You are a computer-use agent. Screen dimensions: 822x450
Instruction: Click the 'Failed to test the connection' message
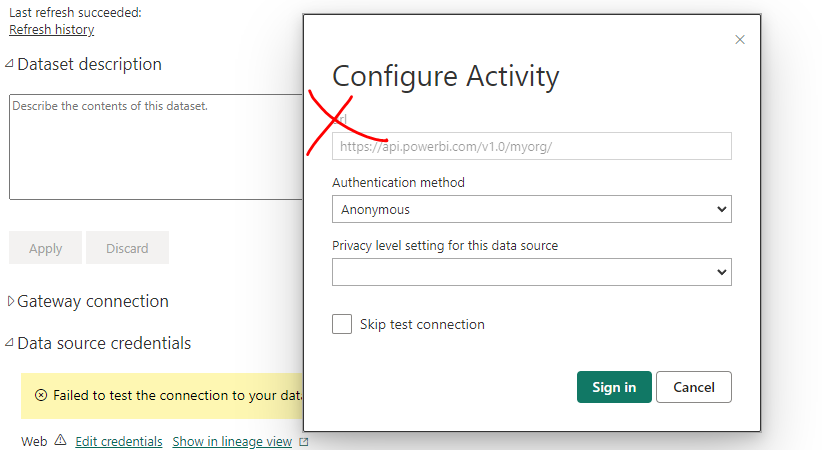pyautogui.click(x=178, y=395)
